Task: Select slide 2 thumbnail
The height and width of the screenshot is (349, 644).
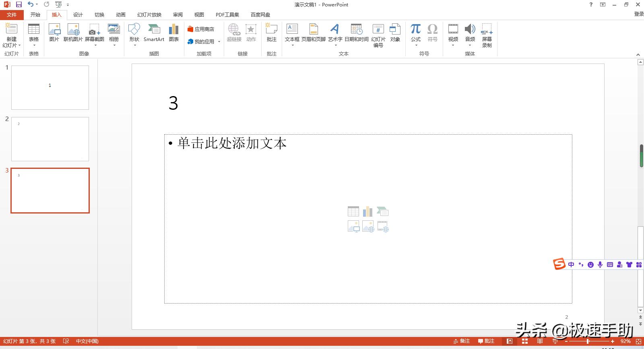Action: point(50,139)
